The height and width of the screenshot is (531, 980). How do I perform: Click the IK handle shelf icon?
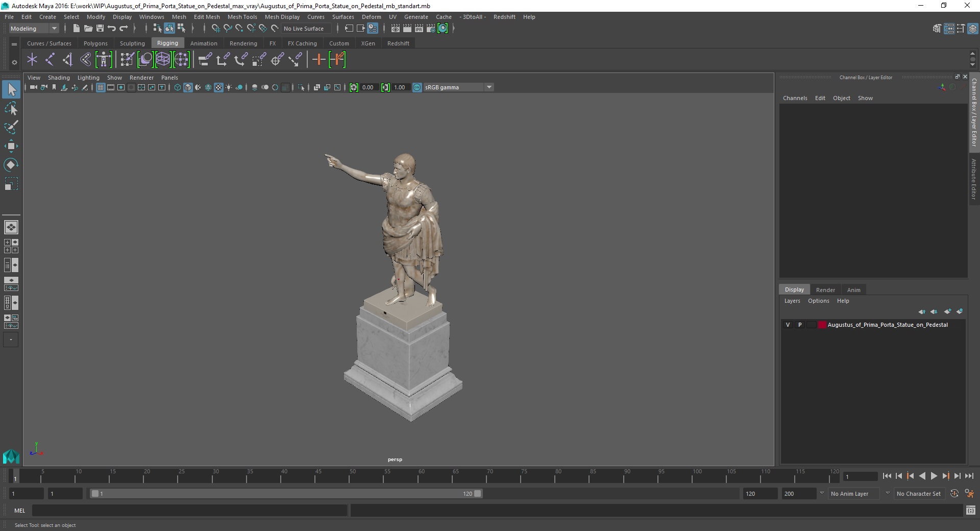pyautogui.click(x=68, y=60)
